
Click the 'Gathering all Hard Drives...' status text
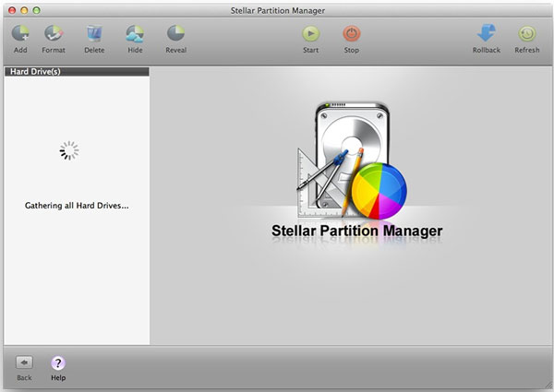point(77,206)
